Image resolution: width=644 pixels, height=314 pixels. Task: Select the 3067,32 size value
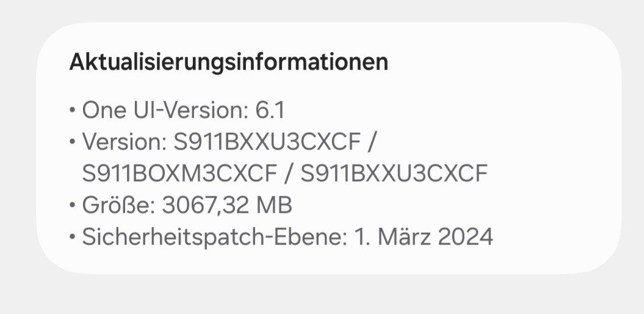click(204, 206)
